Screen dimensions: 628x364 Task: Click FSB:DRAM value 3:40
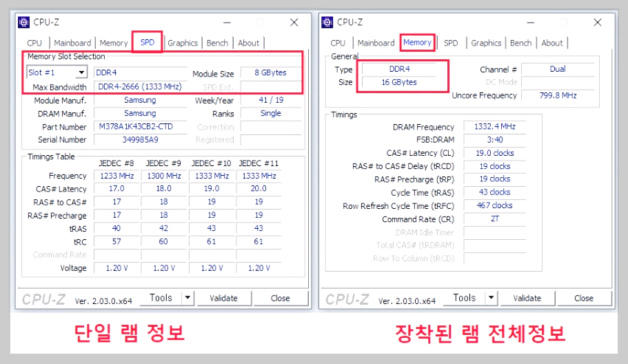tap(495, 140)
